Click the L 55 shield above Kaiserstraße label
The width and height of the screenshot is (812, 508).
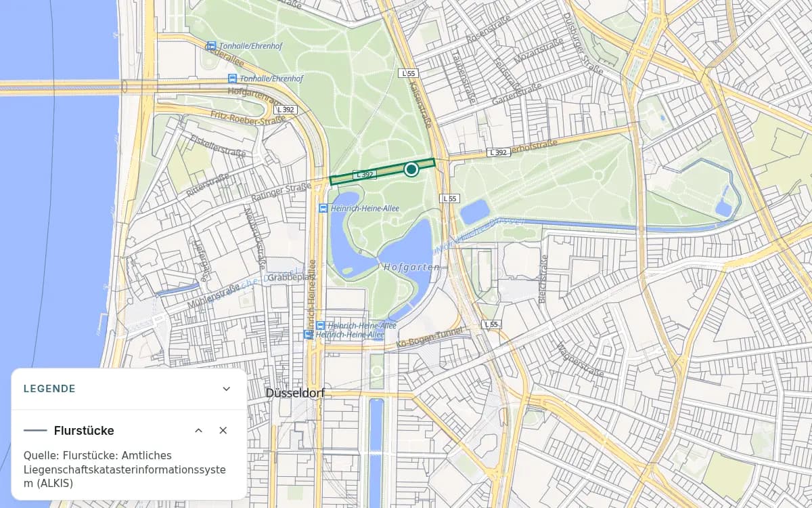coord(409,73)
